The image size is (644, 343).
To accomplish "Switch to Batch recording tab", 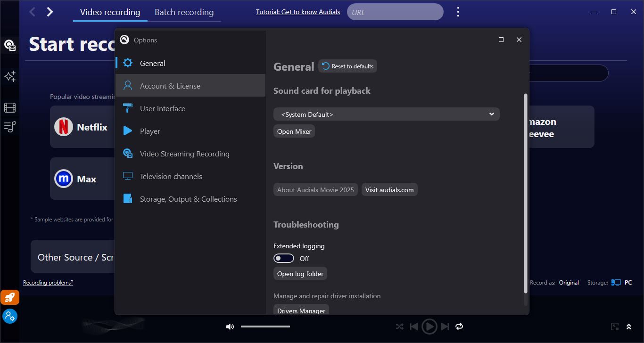I will (x=184, y=12).
